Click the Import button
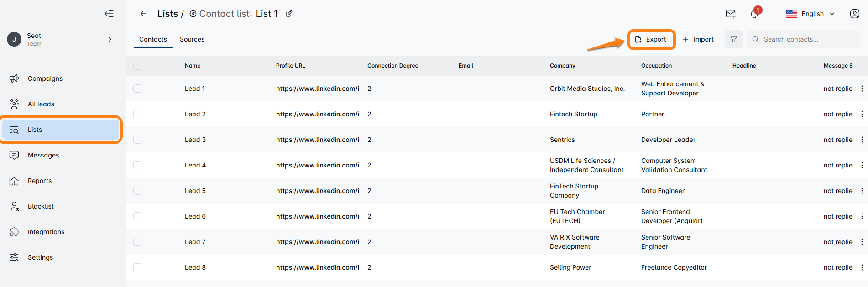This screenshot has height=287, width=868. pyautogui.click(x=698, y=39)
